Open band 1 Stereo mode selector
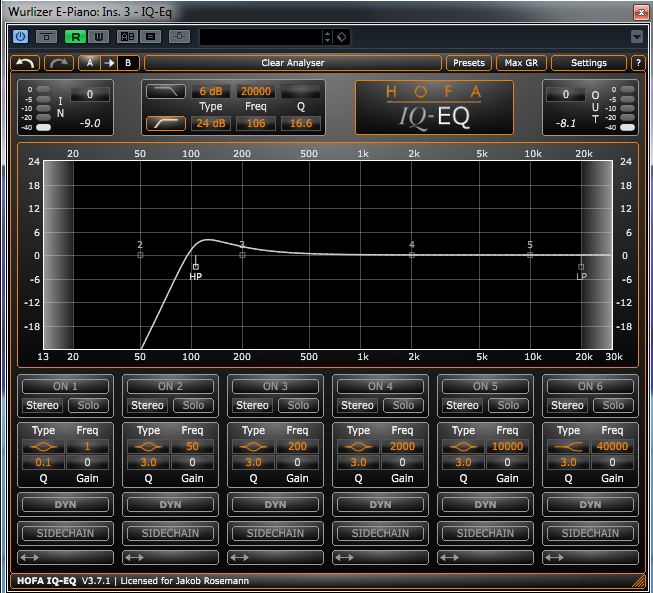The height and width of the screenshot is (593, 653). tap(42, 405)
